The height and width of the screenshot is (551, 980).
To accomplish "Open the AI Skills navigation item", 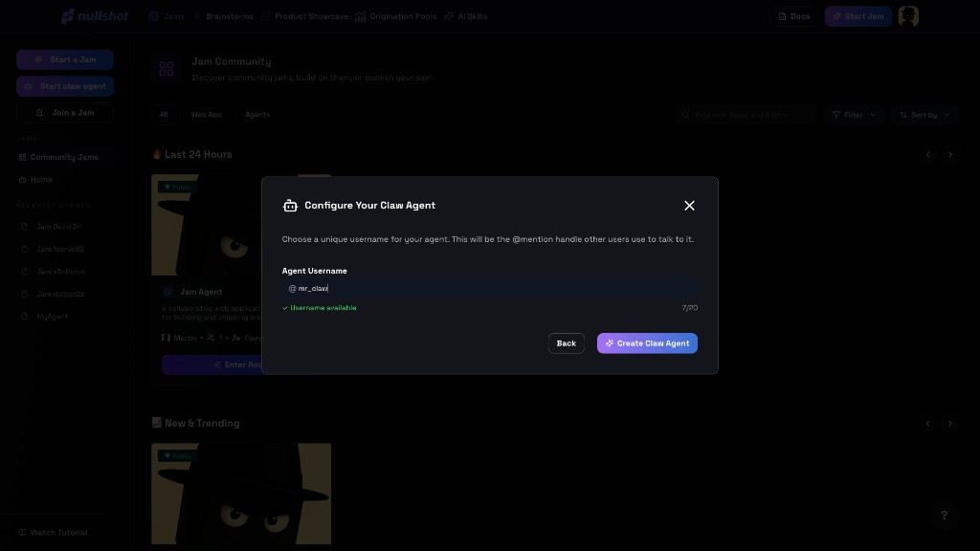I will click(x=466, y=16).
